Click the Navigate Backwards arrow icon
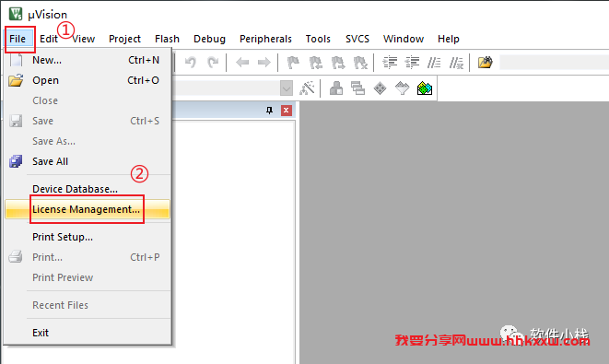Image resolution: width=609 pixels, height=364 pixels. [242, 62]
